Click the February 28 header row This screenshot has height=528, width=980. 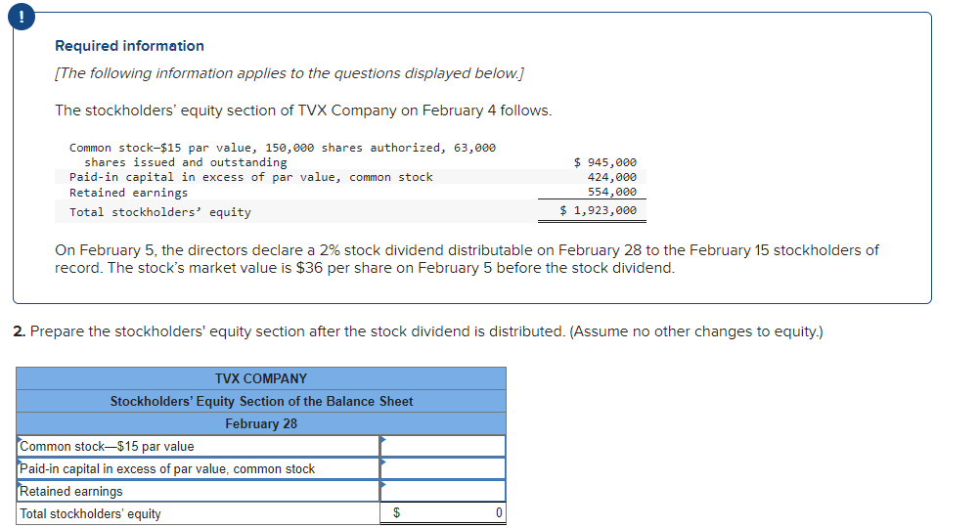pyautogui.click(x=261, y=423)
